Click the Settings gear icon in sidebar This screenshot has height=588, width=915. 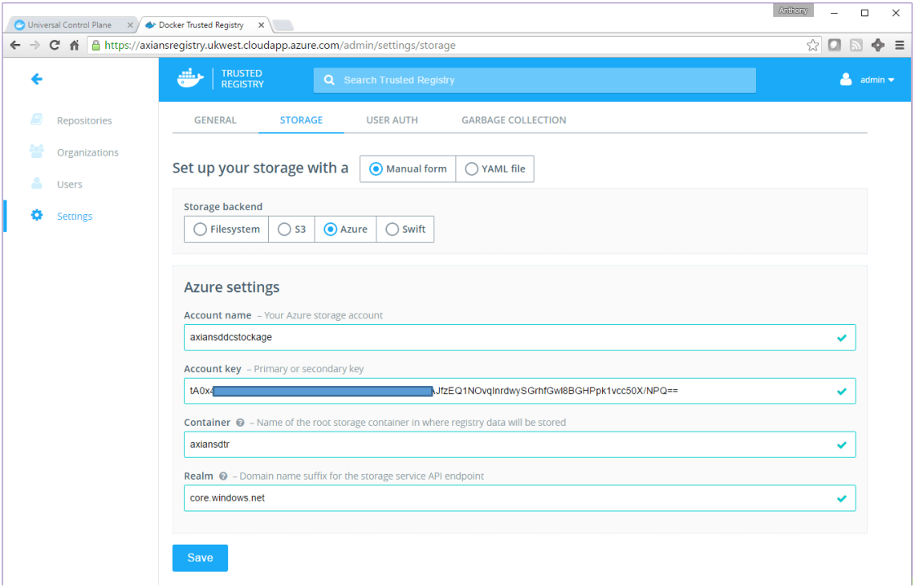pyautogui.click(x=37, y=215)
